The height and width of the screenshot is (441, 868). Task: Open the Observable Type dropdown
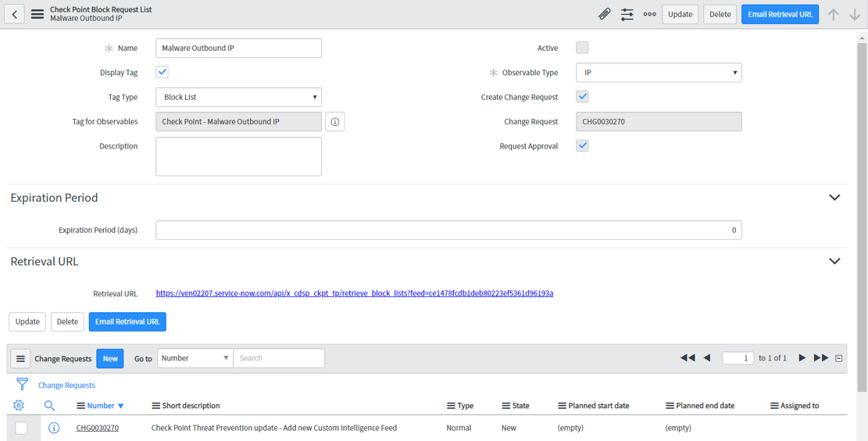coord(659,73)
